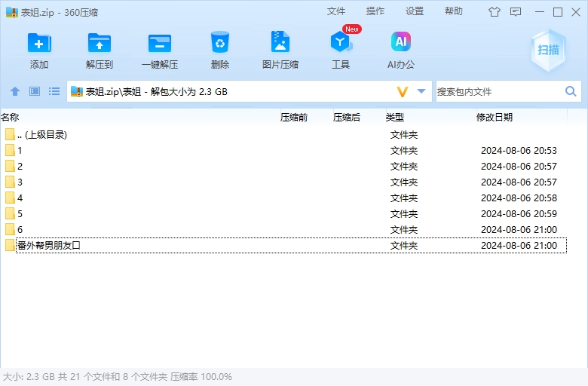Launch the AI办公 feature

[401, 44]
